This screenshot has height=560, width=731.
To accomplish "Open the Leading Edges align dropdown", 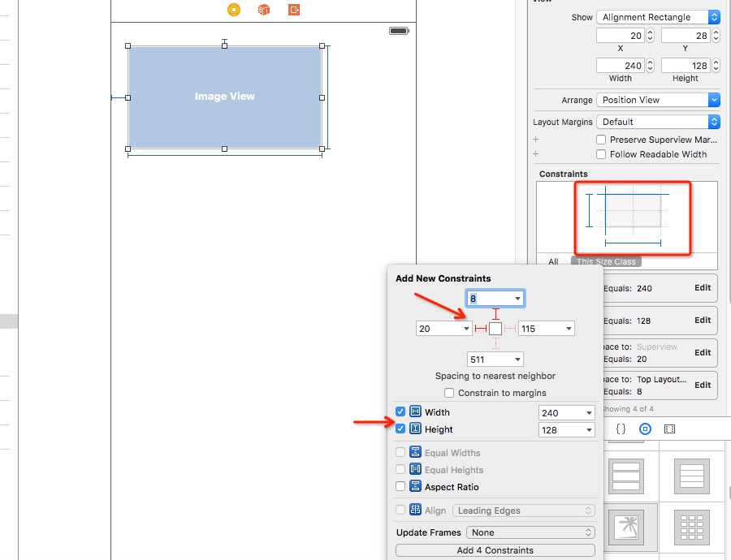I will coord(524,510).
